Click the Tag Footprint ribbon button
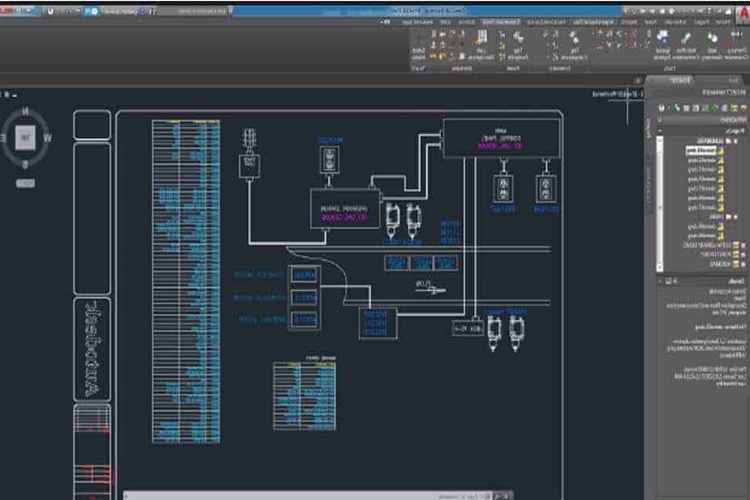 click(x=518, y=45)
